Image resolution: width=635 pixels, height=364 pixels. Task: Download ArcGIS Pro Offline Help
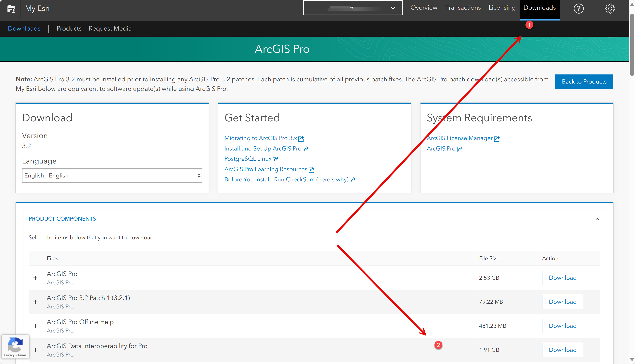[562, 326]
